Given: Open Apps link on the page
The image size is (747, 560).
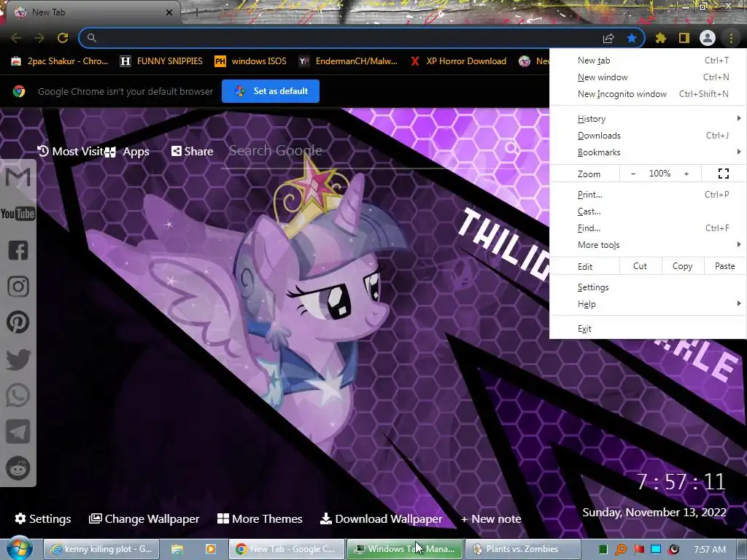Looking at the screenshot, I should (128, 152).
